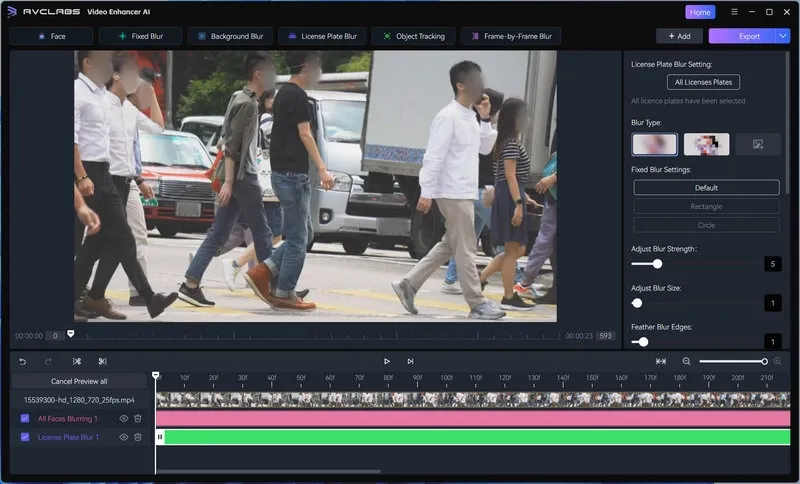This screenshot has height=484, width=800.
Task: Click the settings panel vertical scrollbar
Action: (788, 122)
